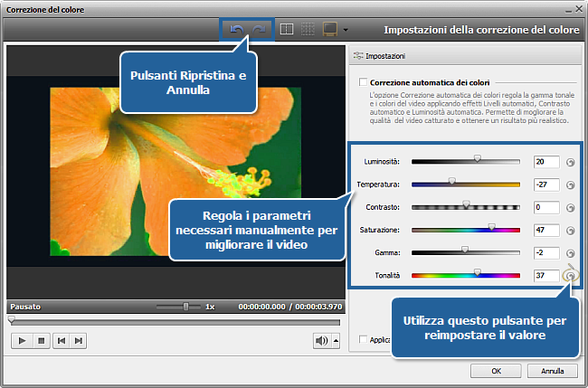
Task: Play the video preview
Action: tap(21, 341)
